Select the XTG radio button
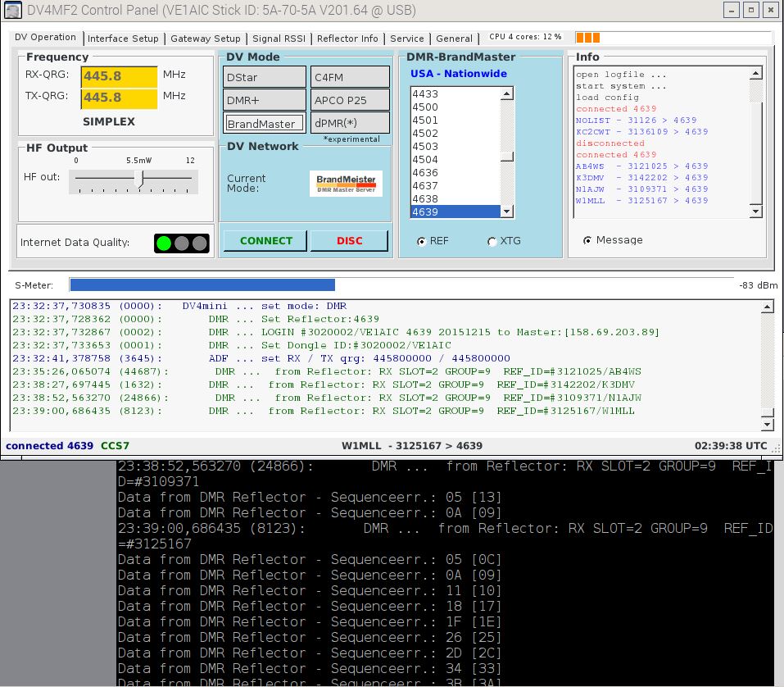Screen dimensions: 784x687 click(x=492, y=242)
